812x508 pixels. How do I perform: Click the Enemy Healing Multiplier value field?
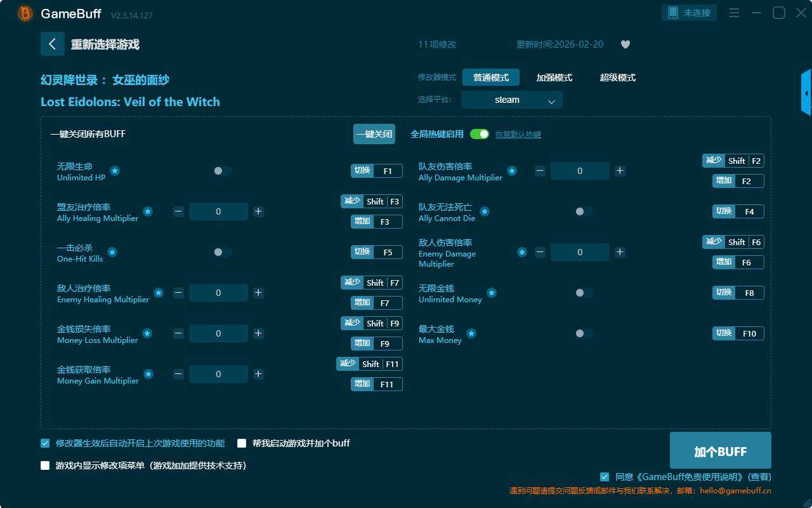tap(218, 293)
